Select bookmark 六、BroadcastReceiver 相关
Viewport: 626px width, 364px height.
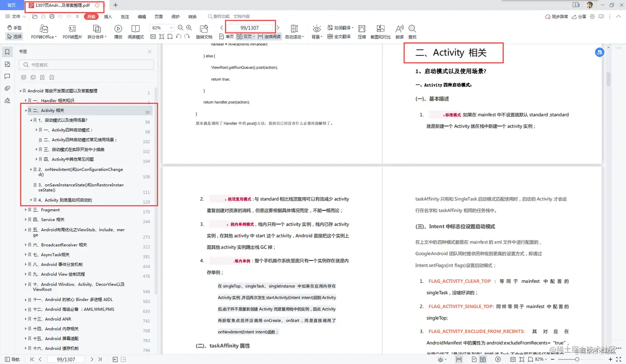[60, 245]
